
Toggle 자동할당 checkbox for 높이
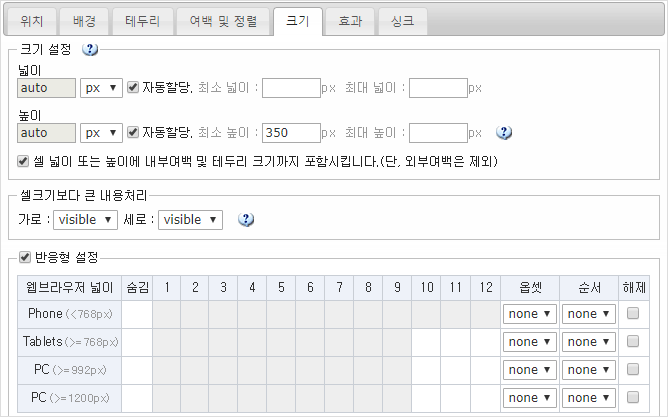[133, 133]
